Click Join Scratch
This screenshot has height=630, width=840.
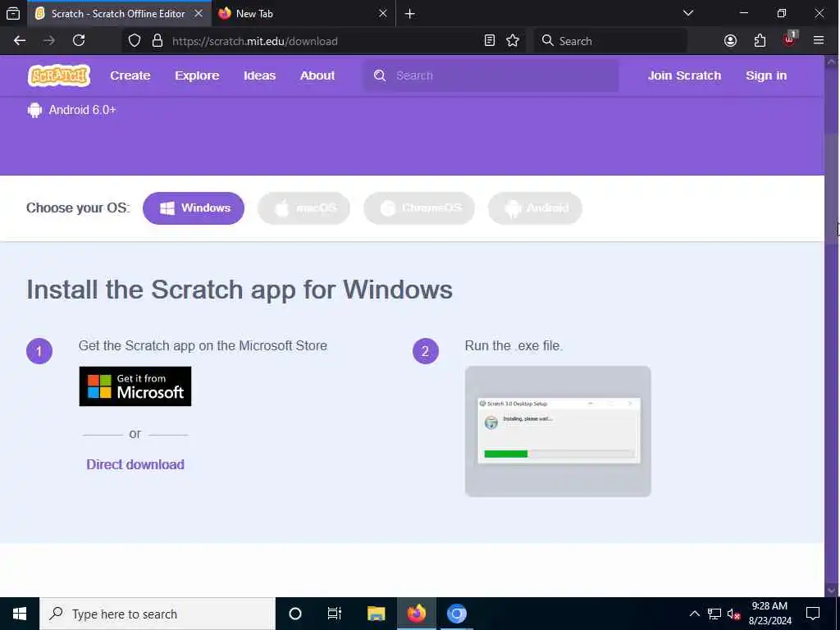(x=684, y=75)
